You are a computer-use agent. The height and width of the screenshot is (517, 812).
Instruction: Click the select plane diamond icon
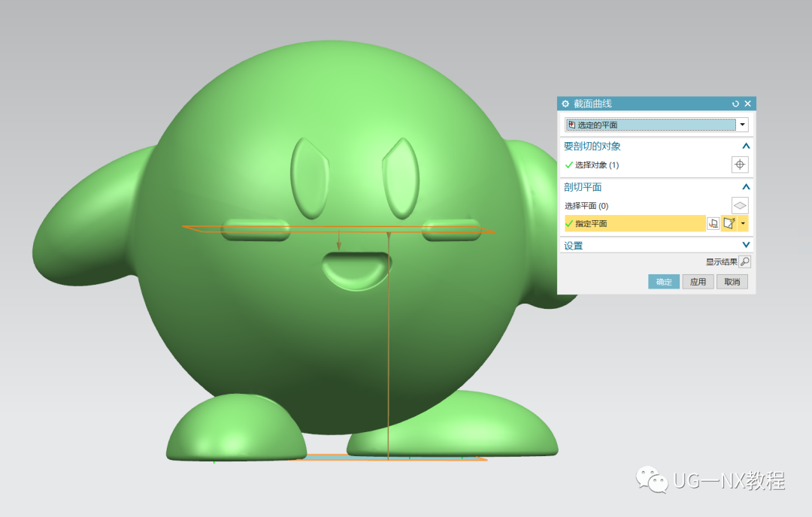pyautogui.click(x=740, y=205)
